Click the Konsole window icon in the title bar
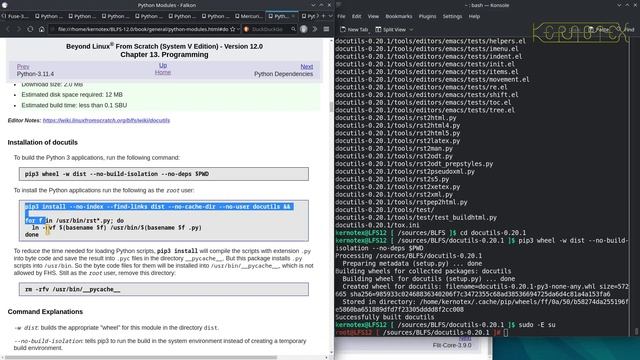This screenshot has height=360, width=640. (x=338, y=5)
